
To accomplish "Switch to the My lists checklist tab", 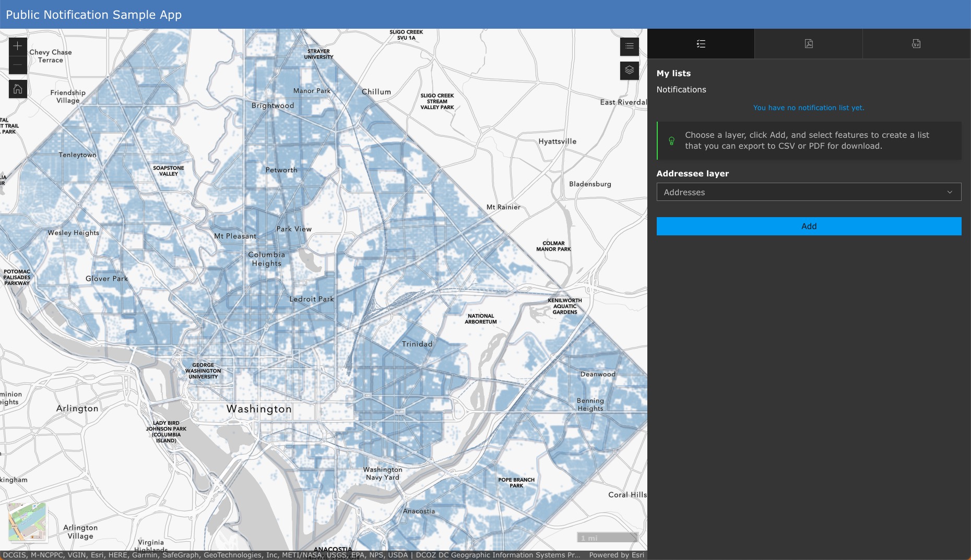I will point(701,44).
